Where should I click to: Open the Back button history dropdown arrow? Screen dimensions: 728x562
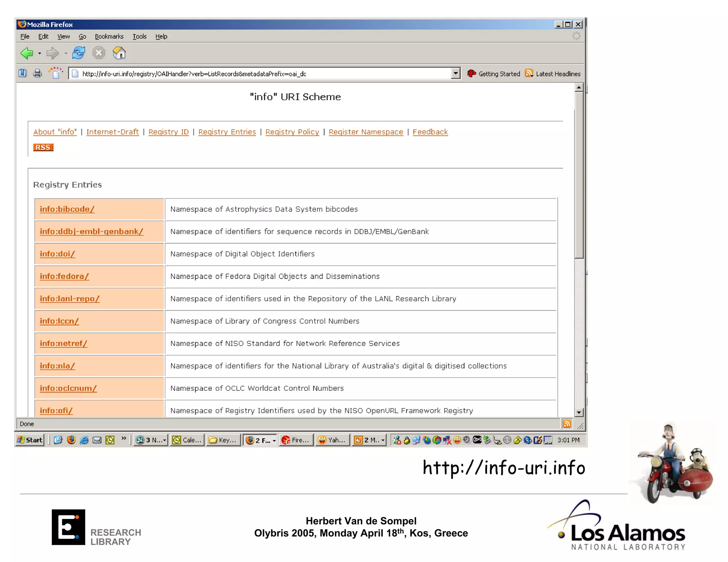39,54
